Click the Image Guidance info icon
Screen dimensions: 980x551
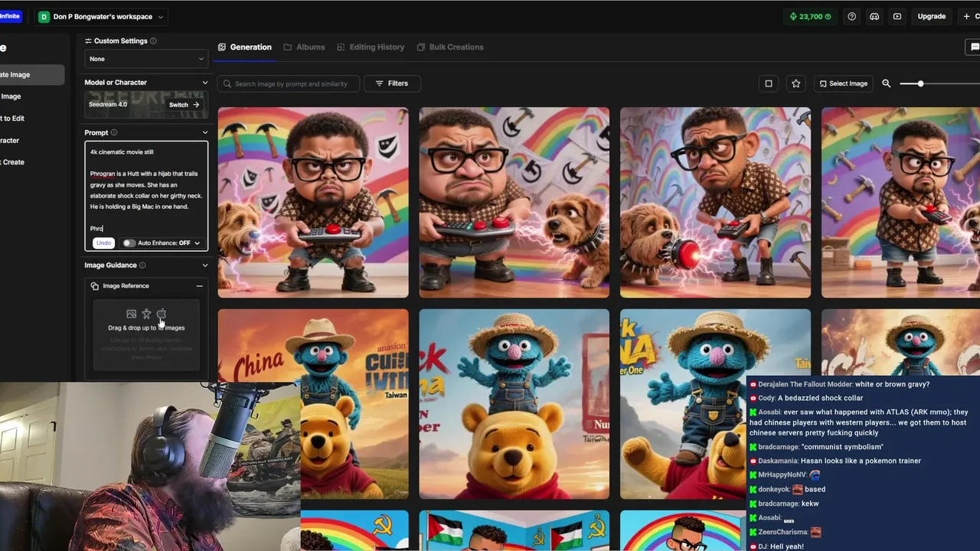(142, 266)
